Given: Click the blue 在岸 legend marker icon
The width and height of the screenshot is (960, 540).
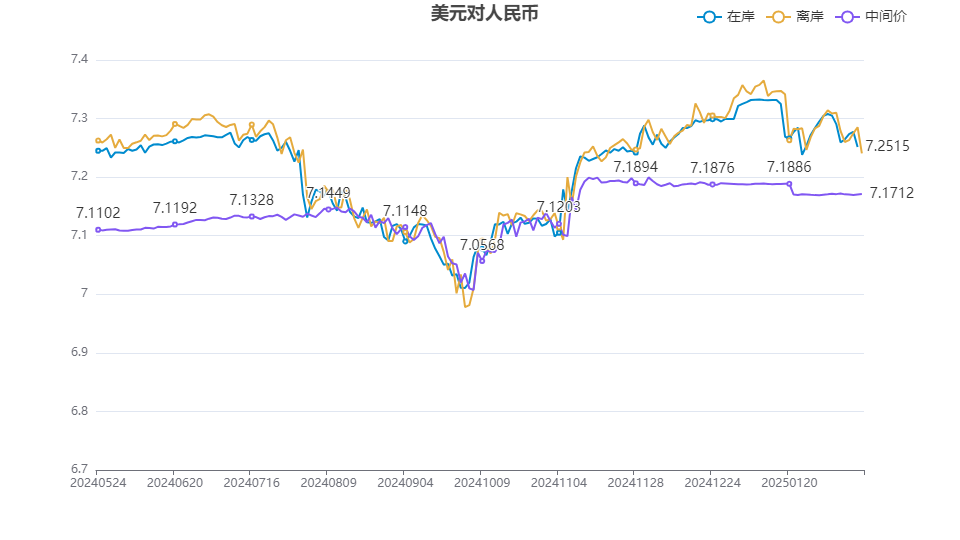Looking at the screenshot, I should coord(710,17).
